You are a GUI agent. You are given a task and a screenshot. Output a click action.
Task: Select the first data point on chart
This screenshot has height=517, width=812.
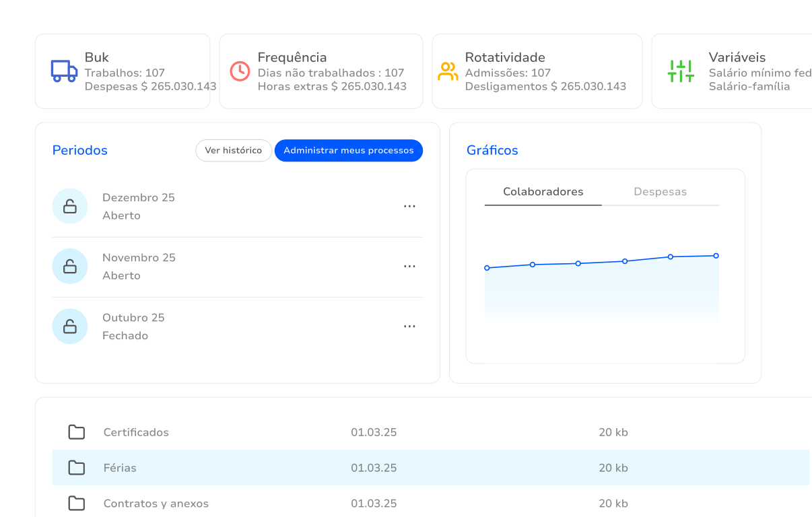tap(487, 268)
